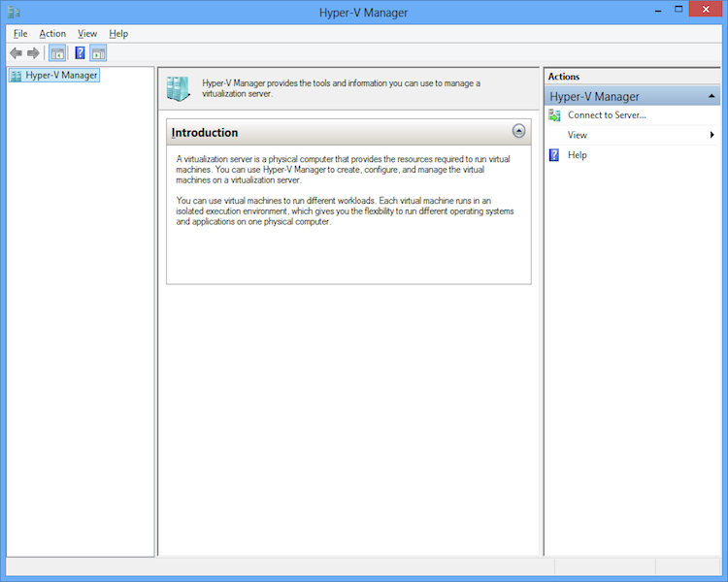Click the server icon in the description header

[178, 88]
